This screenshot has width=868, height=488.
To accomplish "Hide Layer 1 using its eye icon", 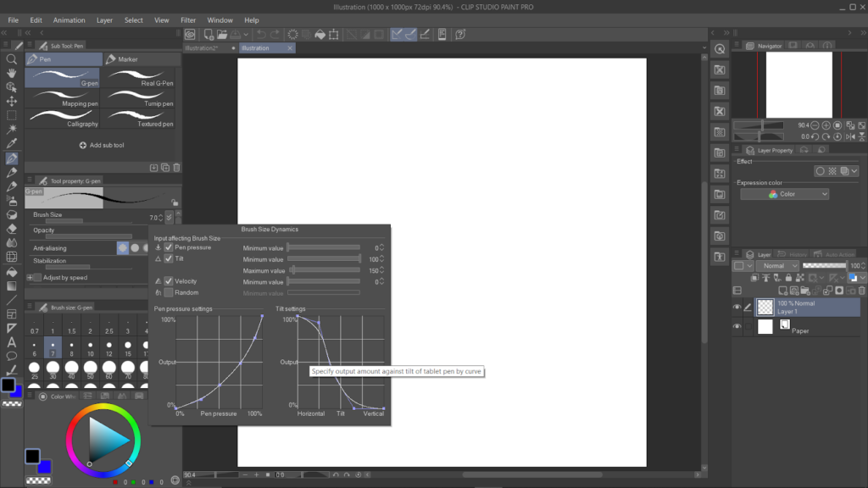I will (x=737, y=307).
